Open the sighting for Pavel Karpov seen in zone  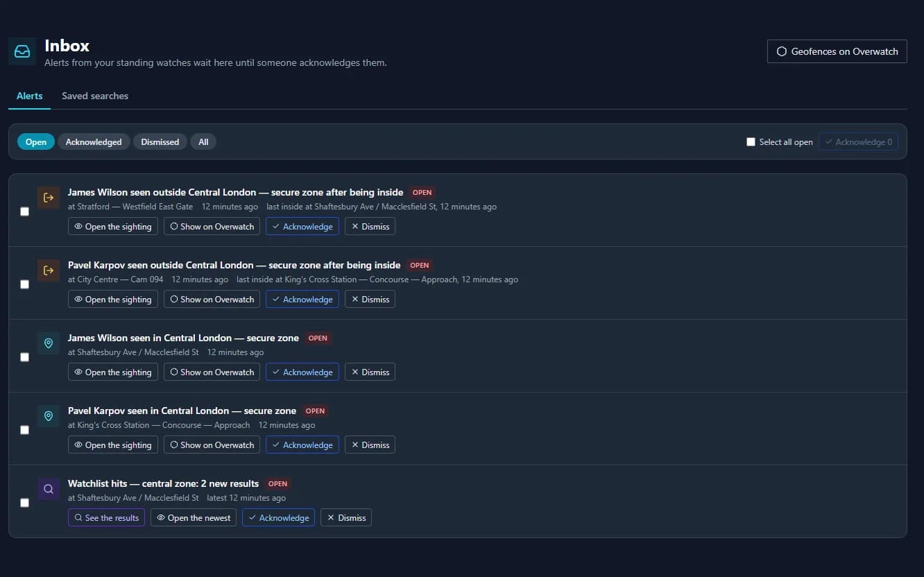click(x=113, y=445)
